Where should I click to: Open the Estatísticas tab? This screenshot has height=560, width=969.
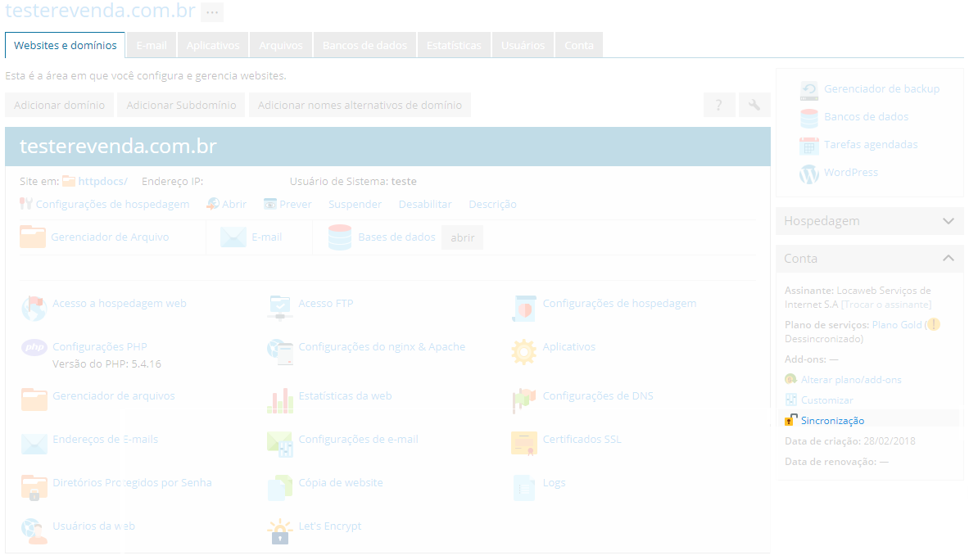click(454, 45)
